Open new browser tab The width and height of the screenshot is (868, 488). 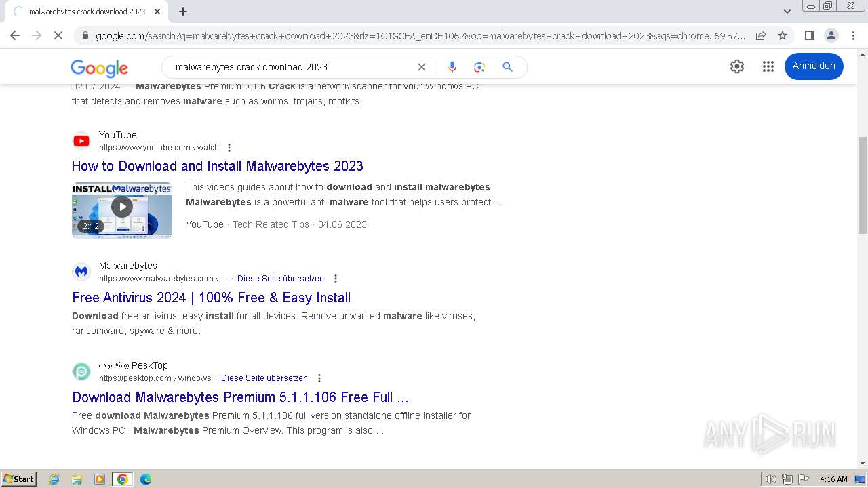183,12
